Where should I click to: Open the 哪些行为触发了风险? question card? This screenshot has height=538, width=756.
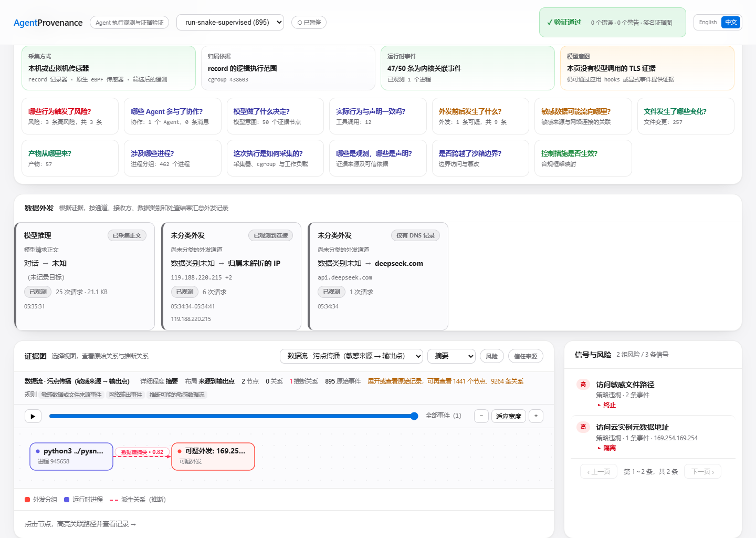pos(70,116)
